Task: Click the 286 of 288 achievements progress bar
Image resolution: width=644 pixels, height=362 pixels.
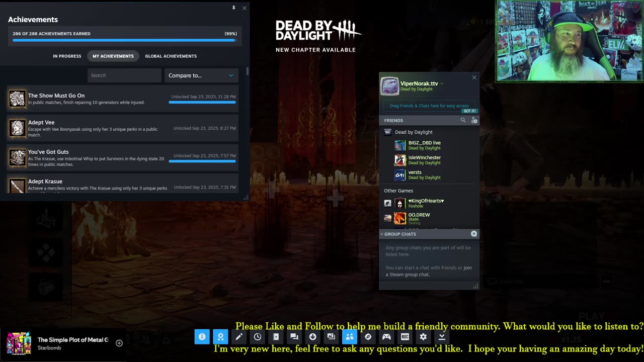Action: (x=124, y=40)
